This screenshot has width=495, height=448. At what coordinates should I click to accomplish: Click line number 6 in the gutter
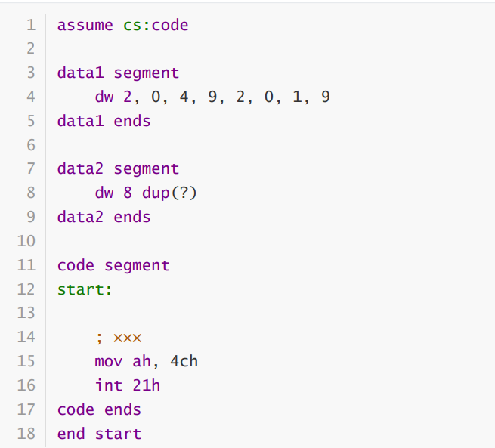click(x=31, y=145)
